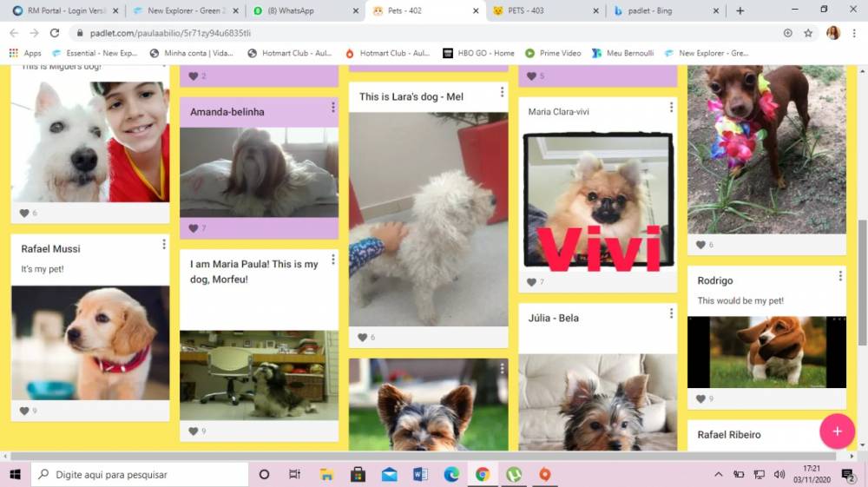This screenshot has height=487, width=868.
Task: Toggle heart on Rodrigo's post
Action: click(x=700, y=398)
